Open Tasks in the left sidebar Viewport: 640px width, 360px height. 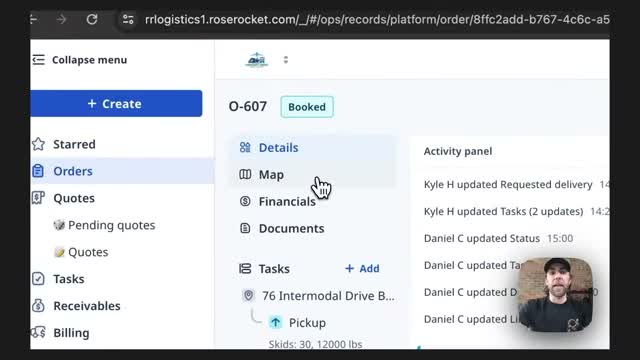(69, 279)
